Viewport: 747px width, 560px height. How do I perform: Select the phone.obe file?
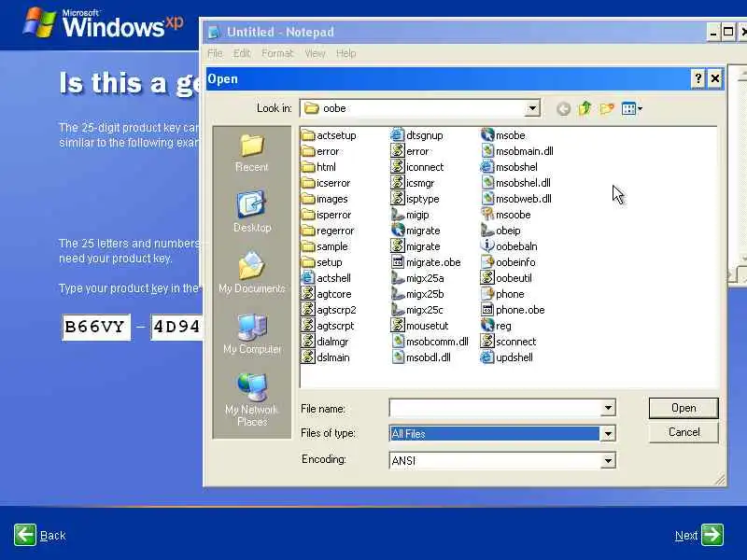pos(513,310)
